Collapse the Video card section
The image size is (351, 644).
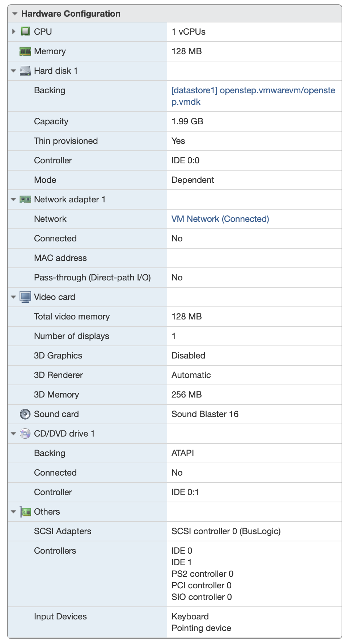pyautogui.click(x=14, y=297)
